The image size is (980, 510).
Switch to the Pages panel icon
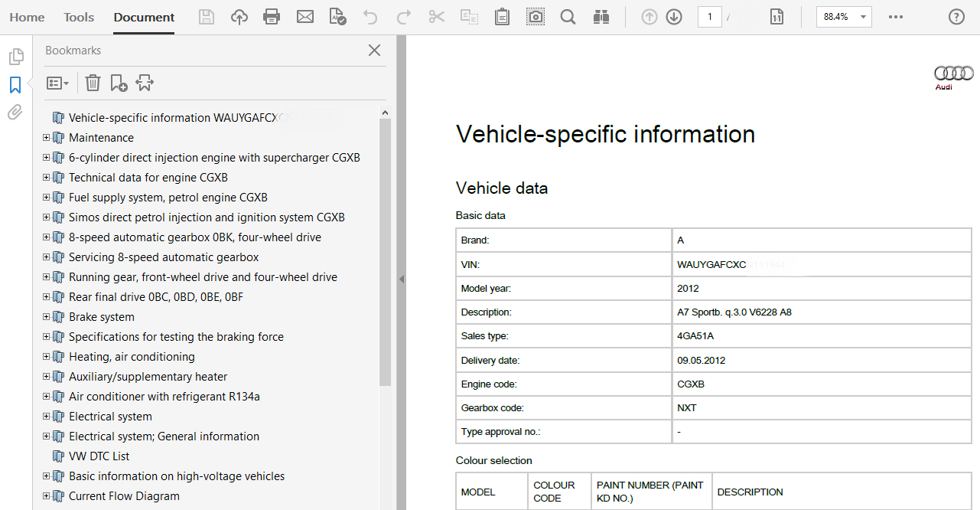(x=15, y=56)
